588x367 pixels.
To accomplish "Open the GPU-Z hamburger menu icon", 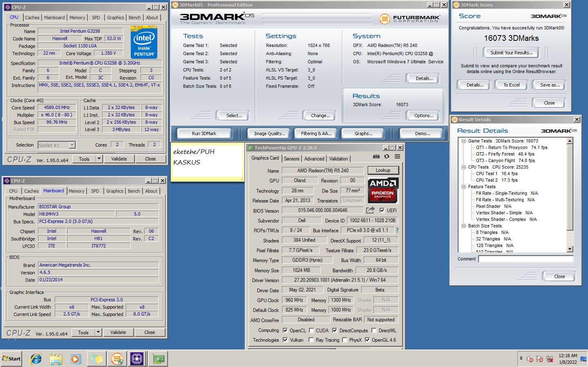I will coord(397,157).
